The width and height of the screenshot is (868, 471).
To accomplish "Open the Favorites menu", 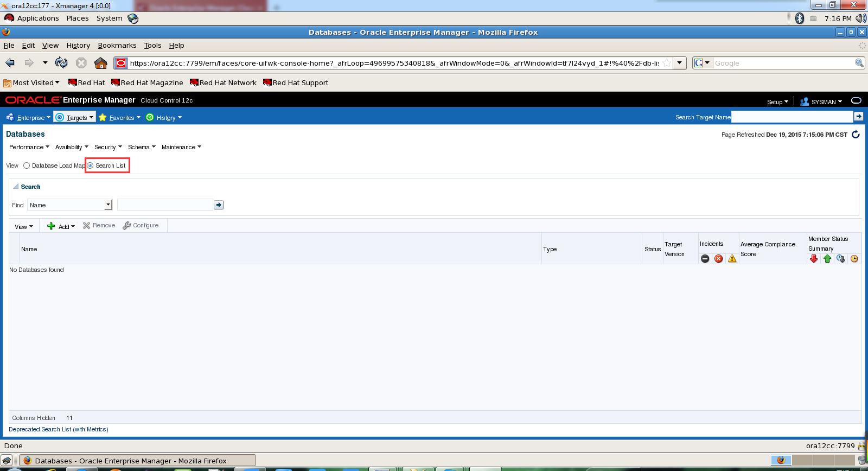I will [x=120, y=117].
